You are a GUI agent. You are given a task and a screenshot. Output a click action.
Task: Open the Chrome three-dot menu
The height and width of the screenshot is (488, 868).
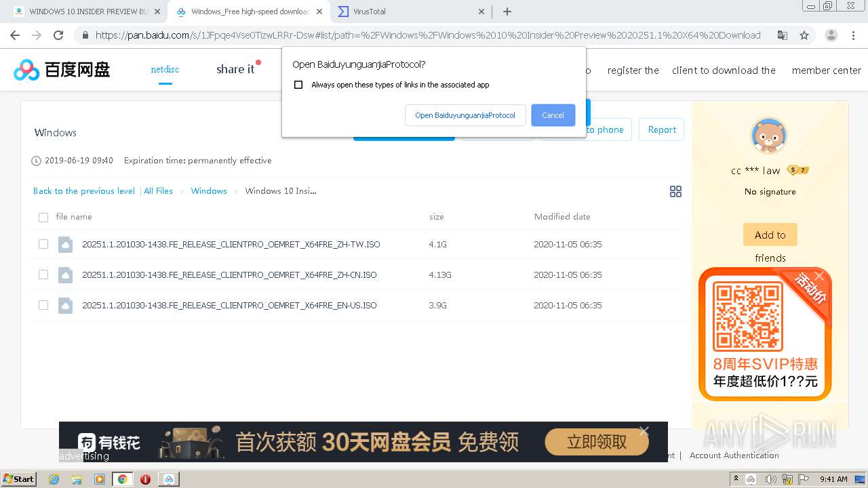point(854,35)
